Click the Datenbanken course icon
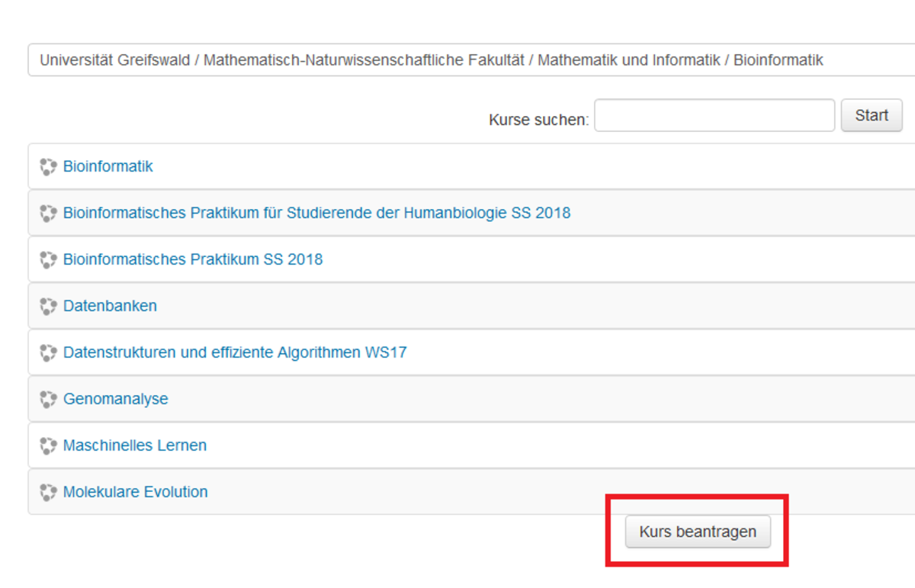The width and height of the screenshot is (915, 588). pos(49,307)
